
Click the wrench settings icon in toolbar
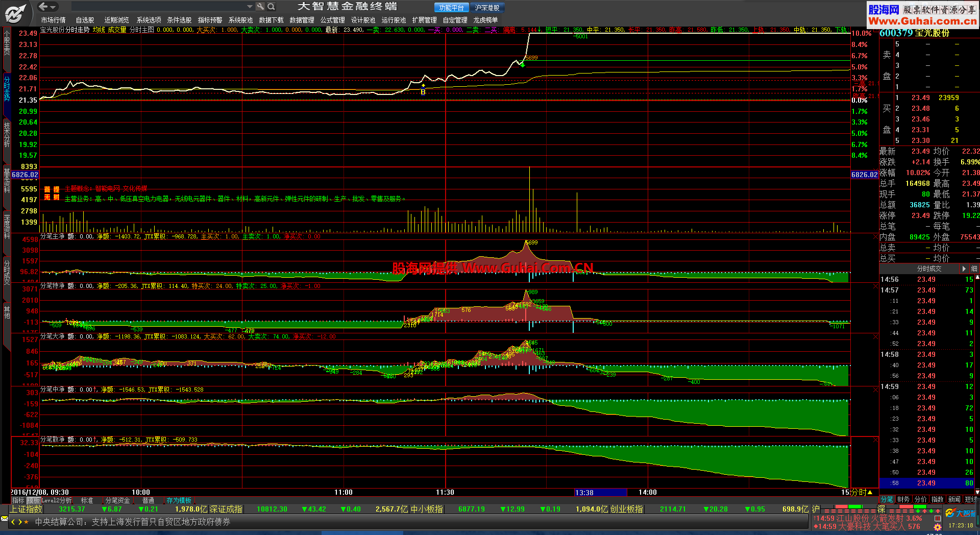260,7
